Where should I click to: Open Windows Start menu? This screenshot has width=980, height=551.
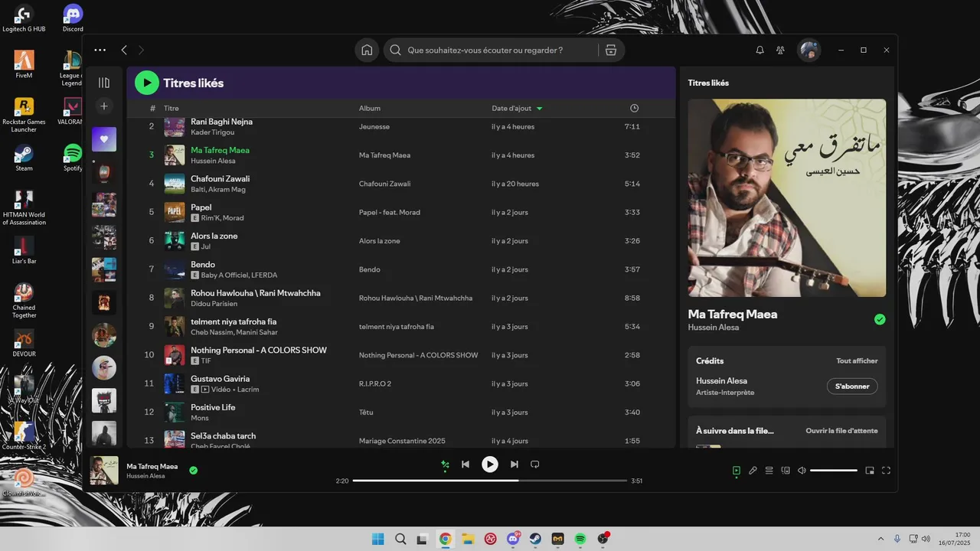[x=378, y=539]
